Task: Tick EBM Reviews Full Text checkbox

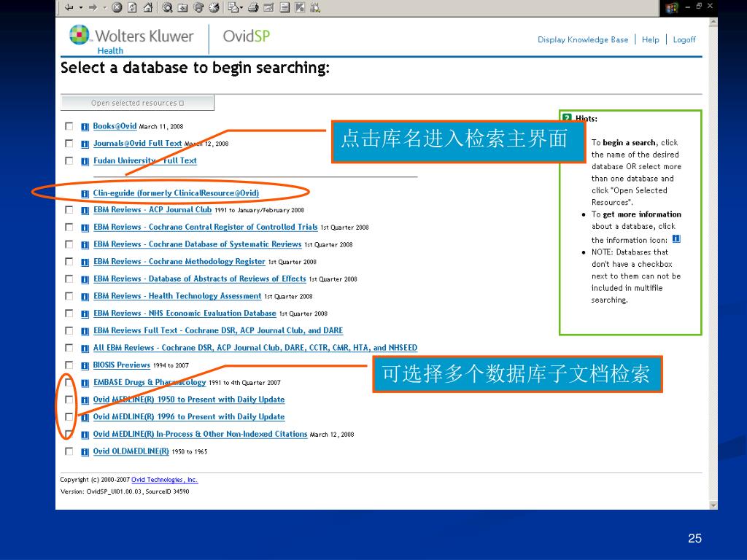Action: pos(69,330)
